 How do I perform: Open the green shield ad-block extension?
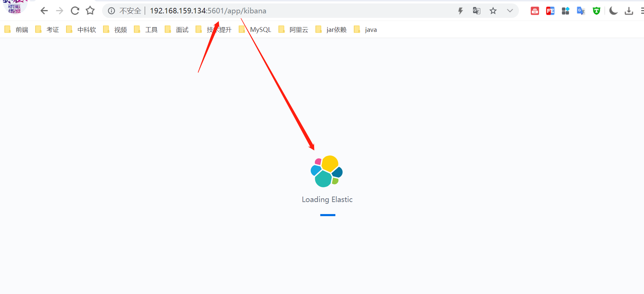pos(596,11)
